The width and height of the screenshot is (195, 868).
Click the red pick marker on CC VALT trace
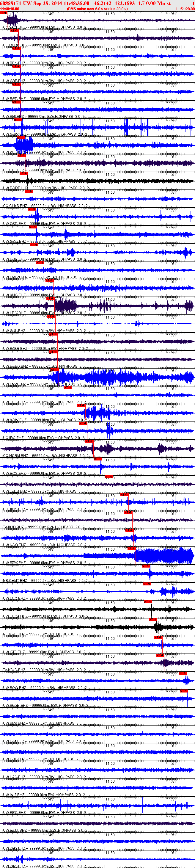tap(3, 13)
